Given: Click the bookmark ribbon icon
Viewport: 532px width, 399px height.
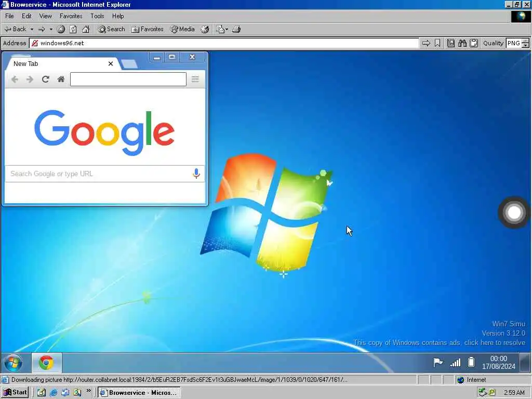Looking at the screenshot, I should (x=437, y=43).
